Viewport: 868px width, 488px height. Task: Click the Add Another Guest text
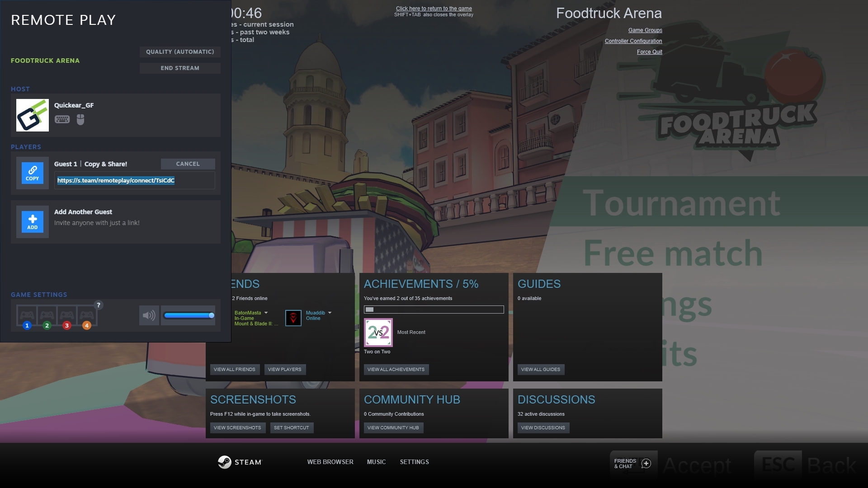click(x=83, y=212)
